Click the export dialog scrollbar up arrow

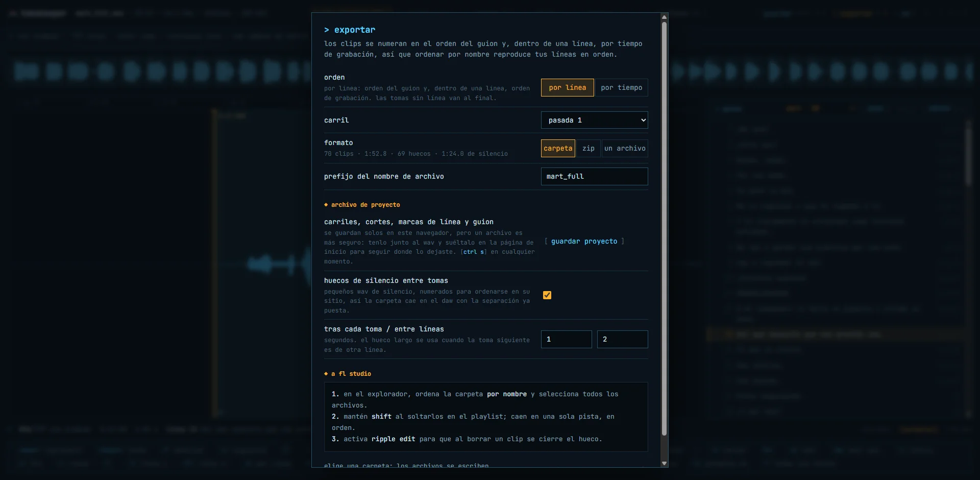(x=664, y=17)
